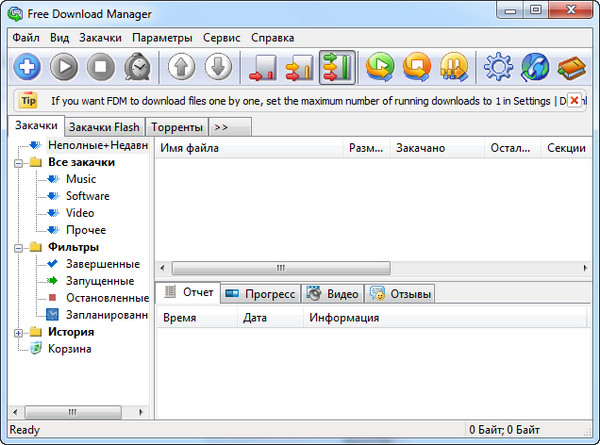The image size is (600, 445).
Task: Select the heavy traffic mode toolbar button
Action: point(337,68)
